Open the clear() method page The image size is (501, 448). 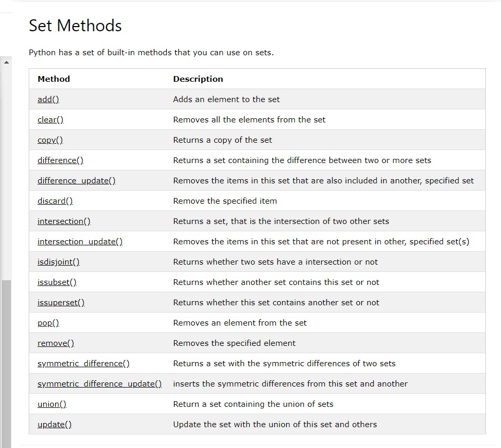[50, 119]
